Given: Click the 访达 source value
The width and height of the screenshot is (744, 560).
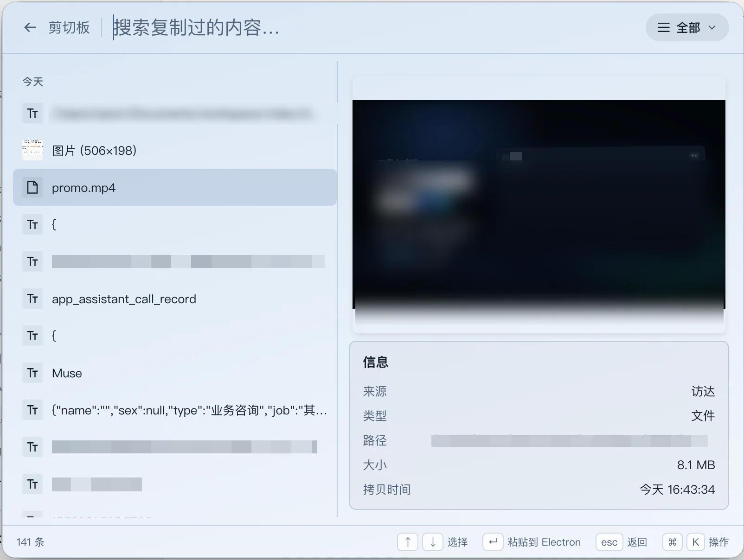Looking at the screenshot, I should coord(703,391).
